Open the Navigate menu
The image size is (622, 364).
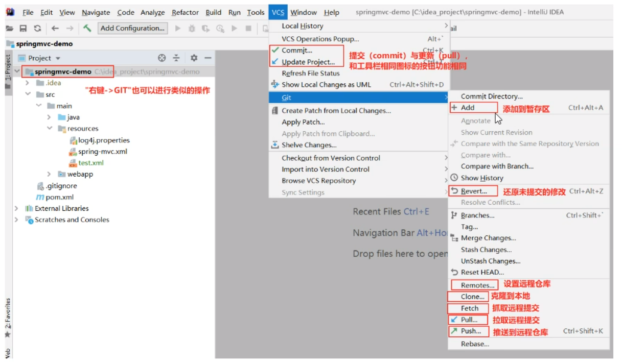96,12
